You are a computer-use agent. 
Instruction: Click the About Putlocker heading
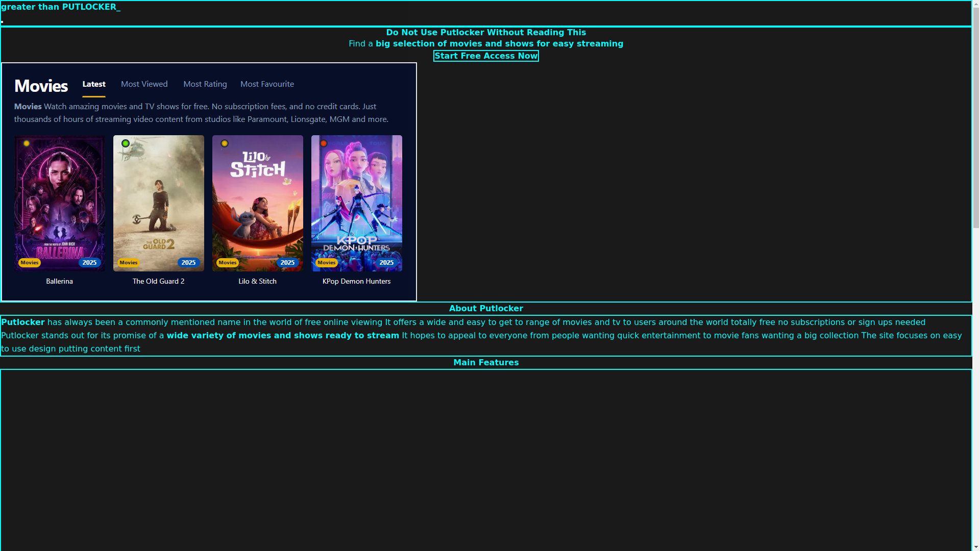pyautogui.click(x=486, y=309)
